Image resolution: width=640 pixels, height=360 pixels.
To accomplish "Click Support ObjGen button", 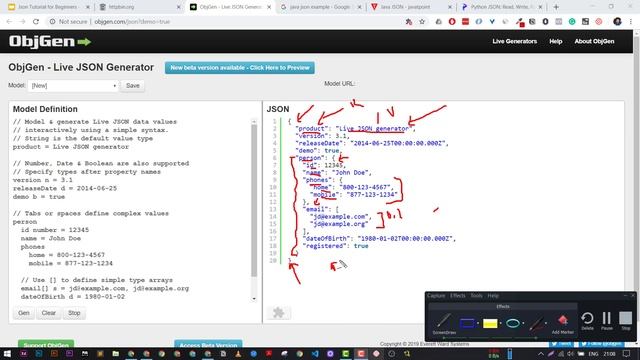I will tap(46, 344).
